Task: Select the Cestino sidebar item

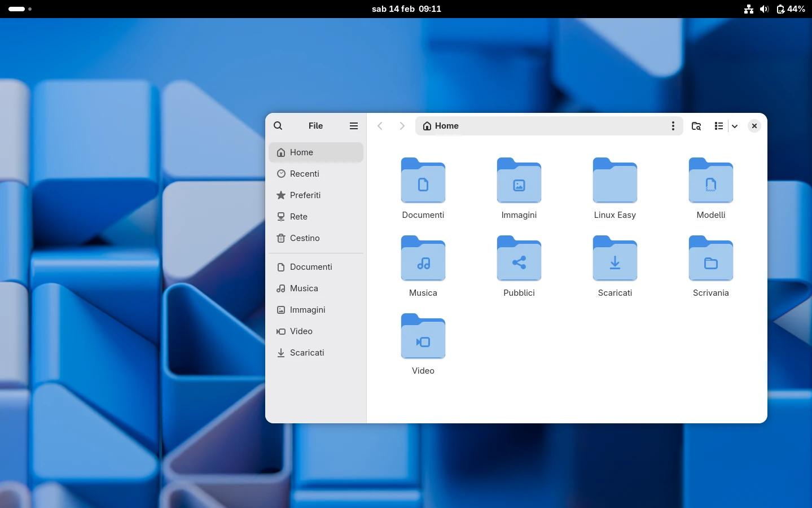Action: [x=305, y=238]
